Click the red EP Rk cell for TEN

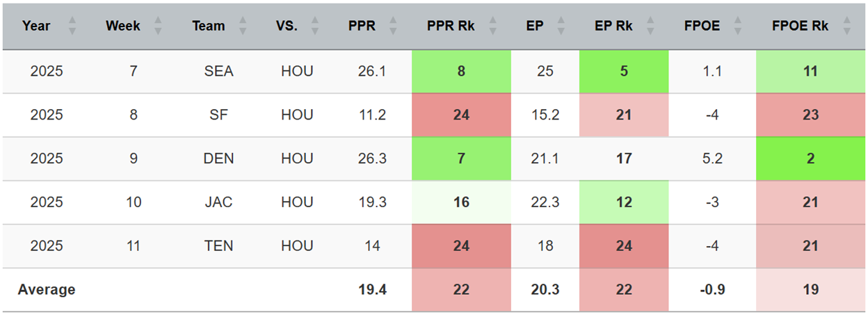point(624,245)
